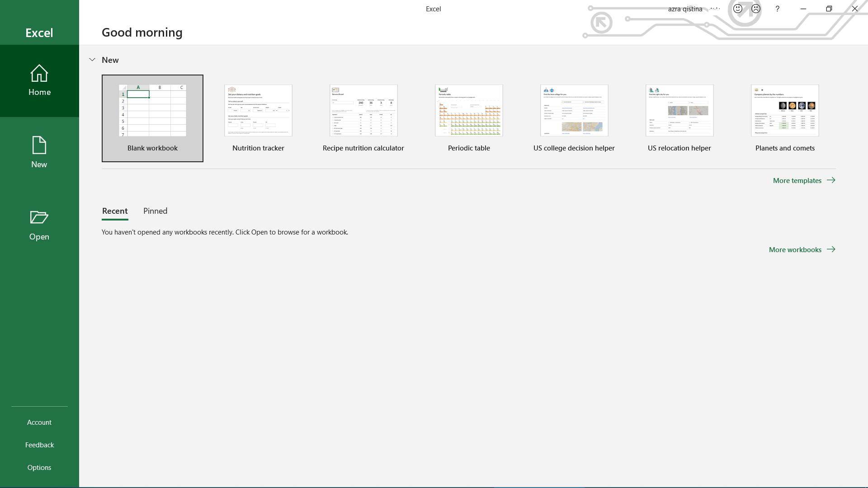Click the 'Good morning' heading
Image resolution: width=868 pixels, height=488 pixels.
[142, 33]
